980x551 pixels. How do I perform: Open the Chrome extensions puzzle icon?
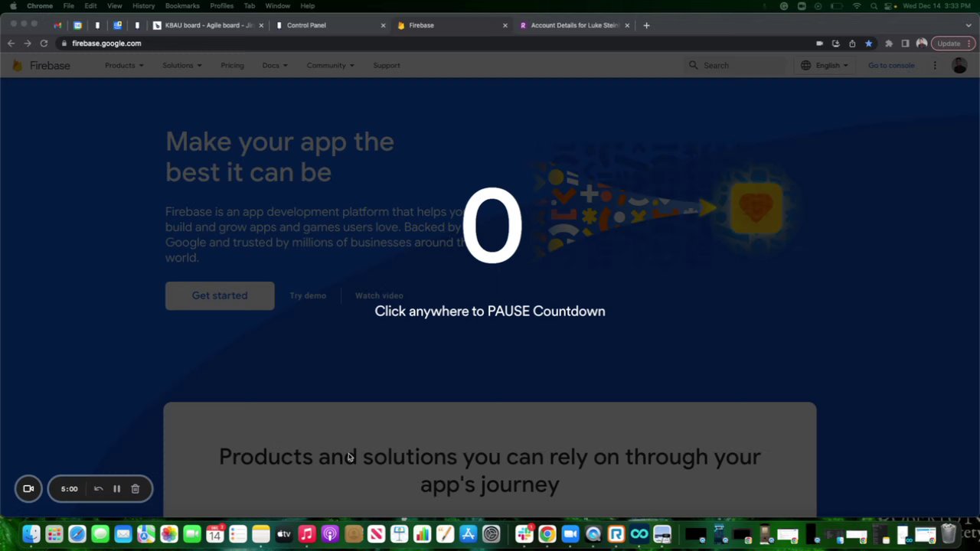coord(888,44)
